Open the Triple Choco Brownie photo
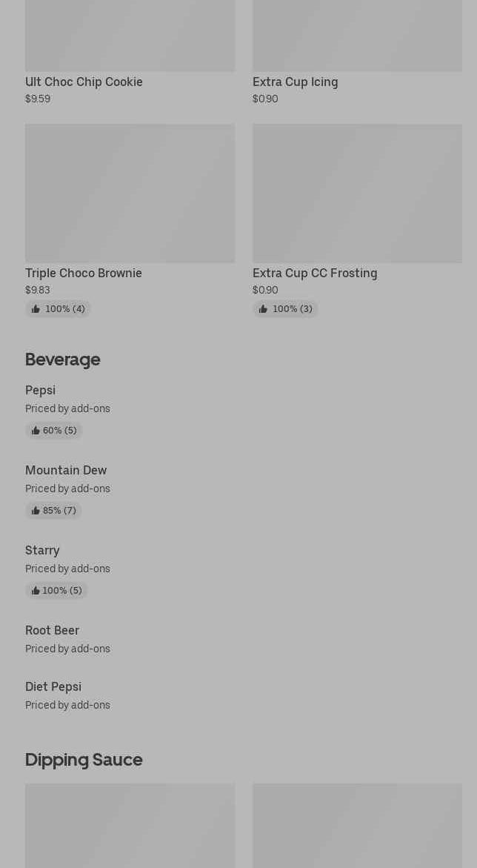Viewport: 477px width, 868px height. pyautogui.click(x=130, y=193)
